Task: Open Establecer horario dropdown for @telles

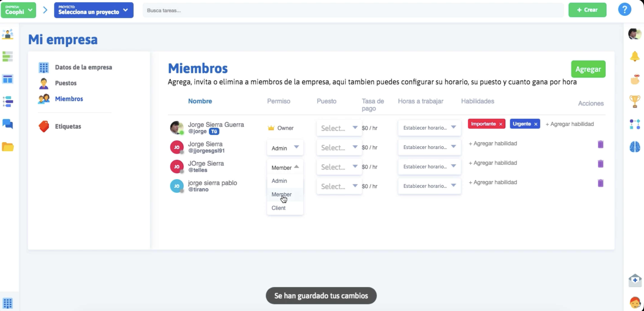Action: [x=429, y=167]
